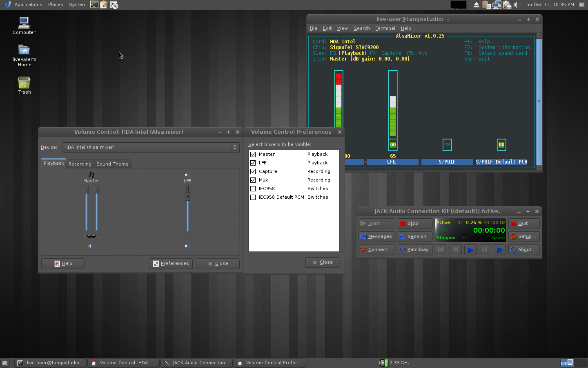Switch to the Sound Theme tab
The width and height of the screenshot is (588, 368).
pos(112,164)
